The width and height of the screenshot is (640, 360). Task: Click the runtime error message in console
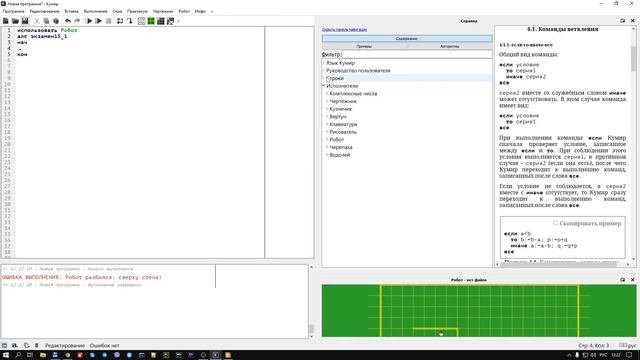82,278
